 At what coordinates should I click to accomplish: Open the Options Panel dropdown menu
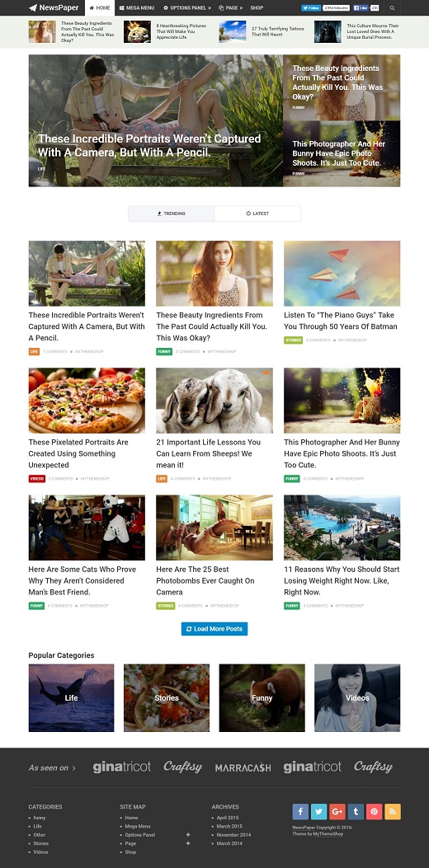pyautogui.click(x=187, y=8)
